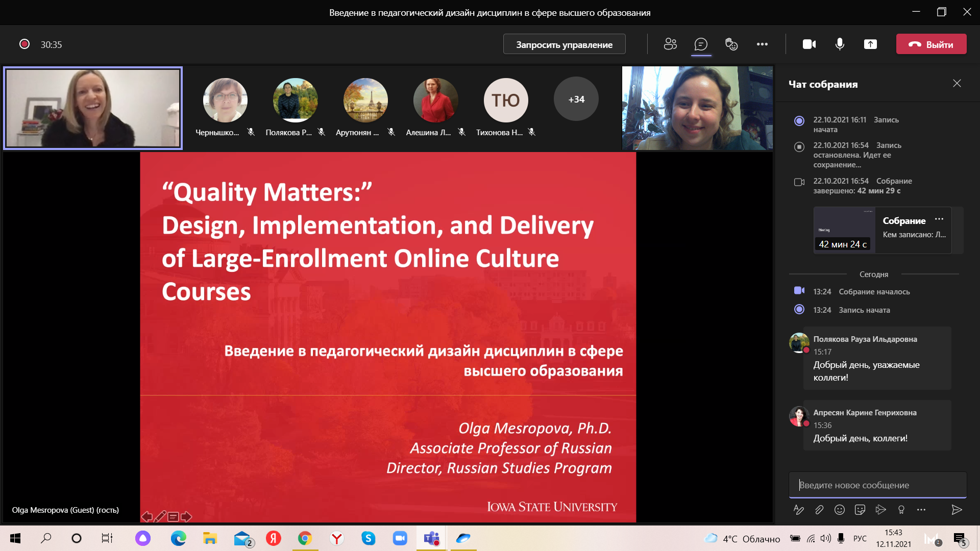Select Полякова Р. participant avatar
Viewport: 980px width, 551px height.
295,100
